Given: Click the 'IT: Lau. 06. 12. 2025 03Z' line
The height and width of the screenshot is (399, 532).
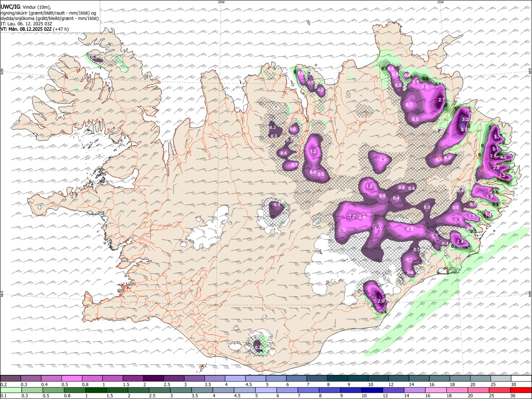Looking at the screenshot, I should (27, 24).
